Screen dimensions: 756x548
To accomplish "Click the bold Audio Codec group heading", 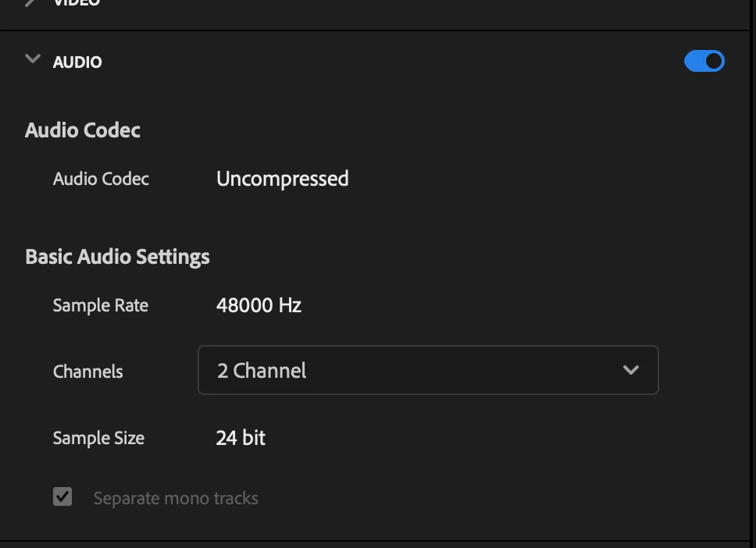I will [x=83, y=130].
